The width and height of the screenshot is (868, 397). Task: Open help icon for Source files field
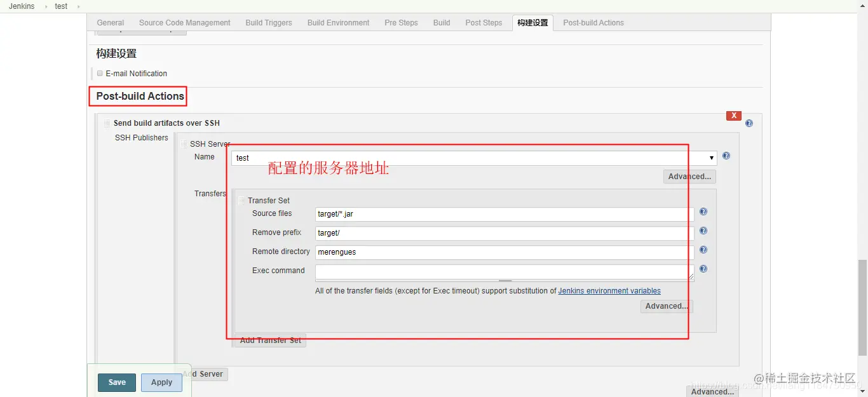[703, 212]
